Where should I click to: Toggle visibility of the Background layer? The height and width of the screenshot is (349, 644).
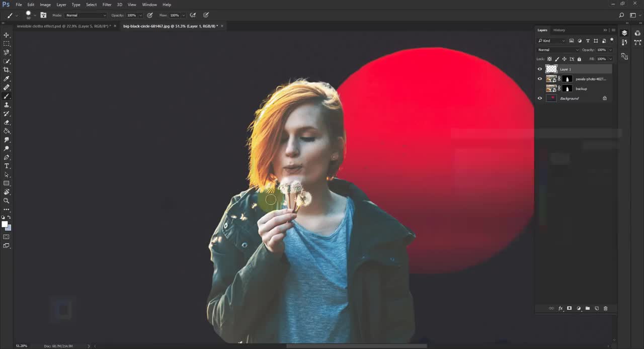(540, 99)
